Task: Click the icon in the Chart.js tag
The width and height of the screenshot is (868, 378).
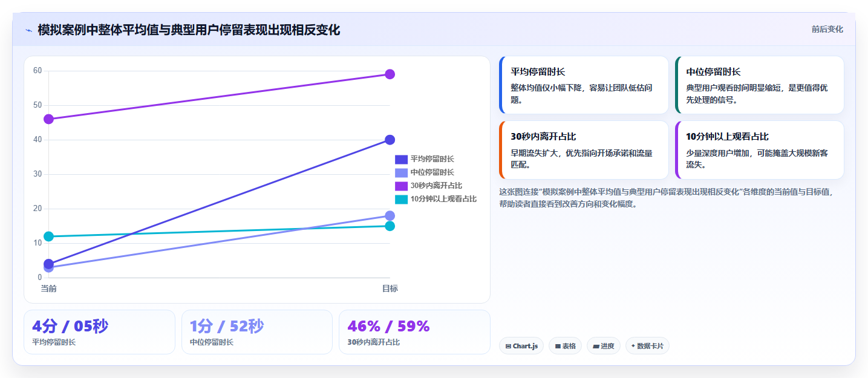Action: [509, 347]
